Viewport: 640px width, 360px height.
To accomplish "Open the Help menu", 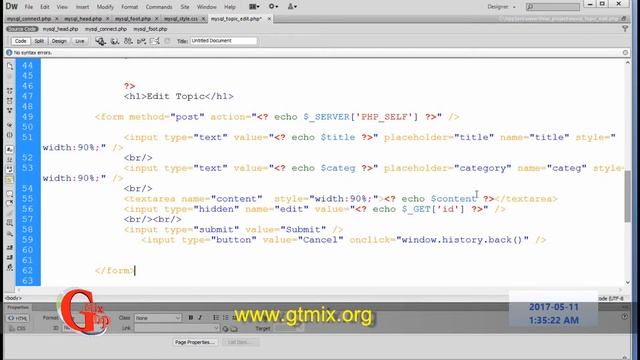I will [230, 7].
